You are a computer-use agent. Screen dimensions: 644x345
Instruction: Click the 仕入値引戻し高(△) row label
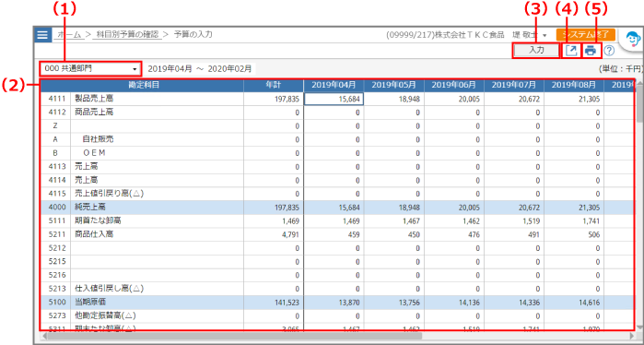pos(109,288)
